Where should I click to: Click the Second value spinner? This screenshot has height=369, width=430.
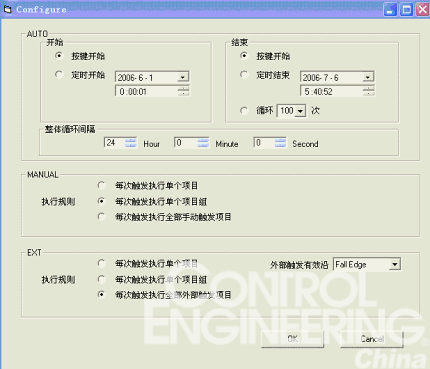(x=280, y=143)
